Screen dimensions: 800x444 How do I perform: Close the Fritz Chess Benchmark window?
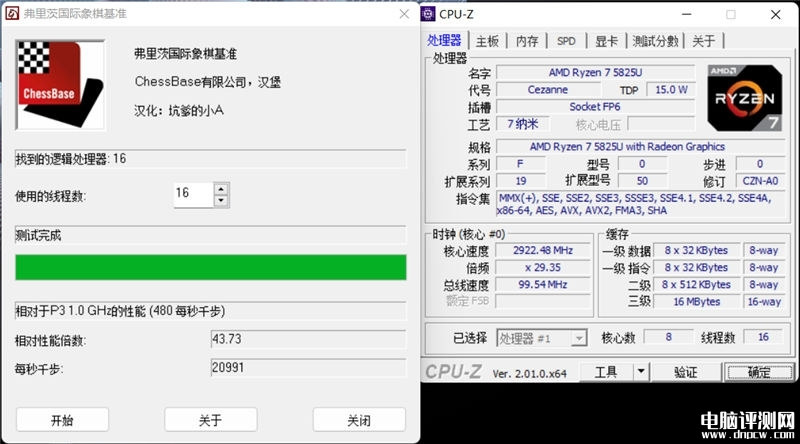click(x=404, y=14)
